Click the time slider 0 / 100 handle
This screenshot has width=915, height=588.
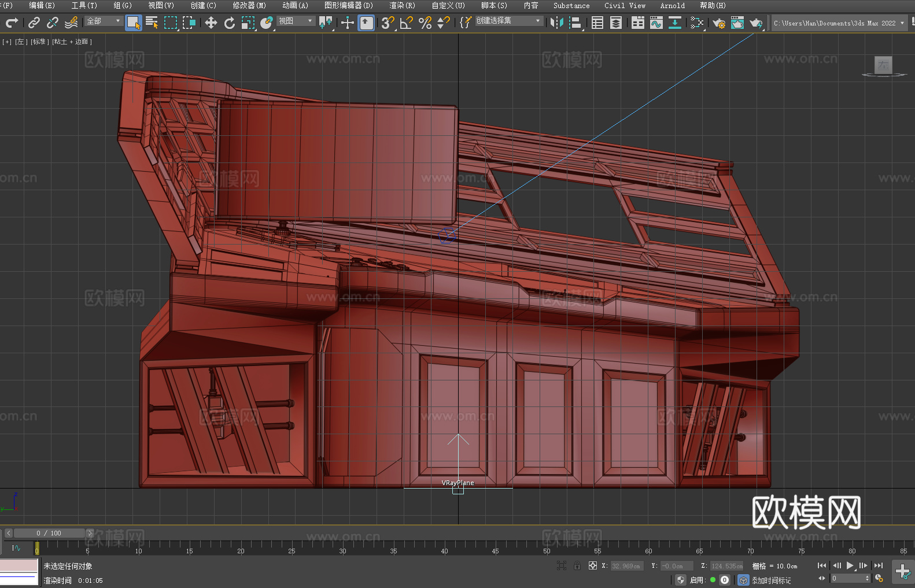(x=49, y=533)
